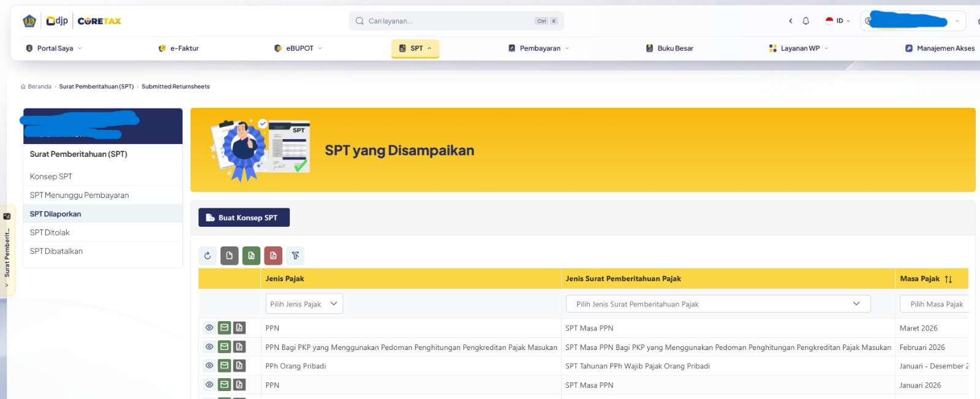Select SPT Dibatalkan in sidebar
This screenshot has width=980, height=399.
click(103, 251)
